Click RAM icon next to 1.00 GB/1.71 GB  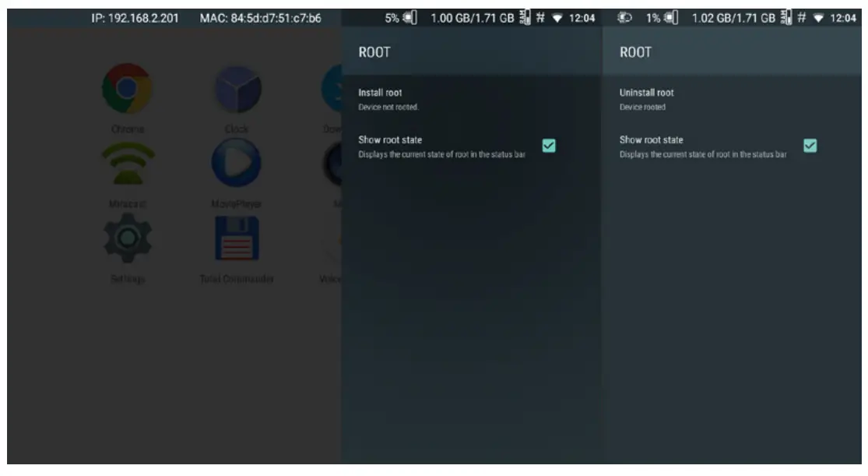pos(525,18)
